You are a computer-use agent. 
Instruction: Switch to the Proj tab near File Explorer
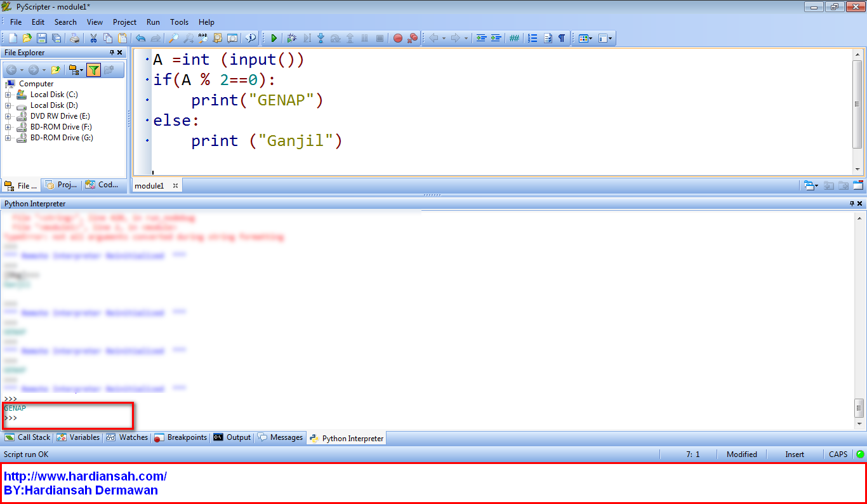click(x=60, y=185)
